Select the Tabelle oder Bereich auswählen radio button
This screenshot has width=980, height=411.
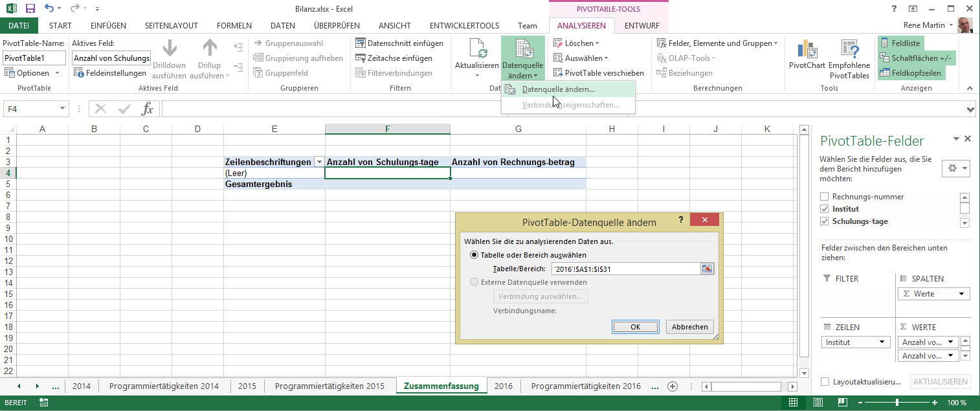(474, 255)
